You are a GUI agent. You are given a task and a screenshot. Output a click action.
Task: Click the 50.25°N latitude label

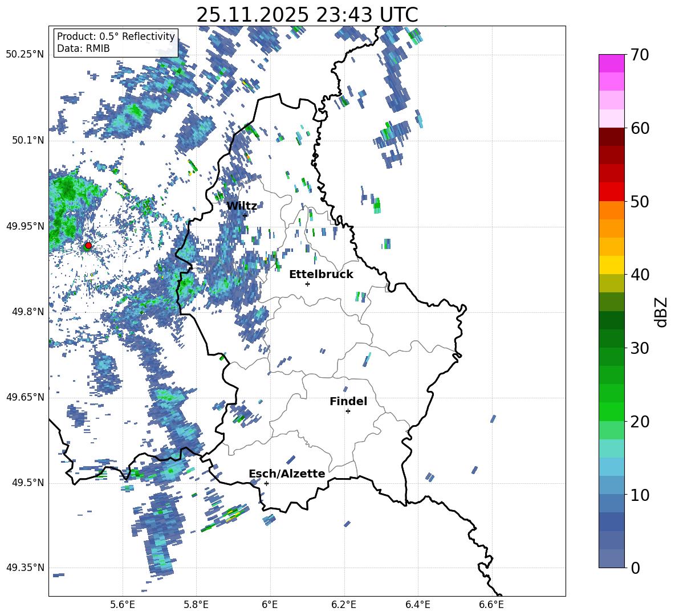pos(25,55)
